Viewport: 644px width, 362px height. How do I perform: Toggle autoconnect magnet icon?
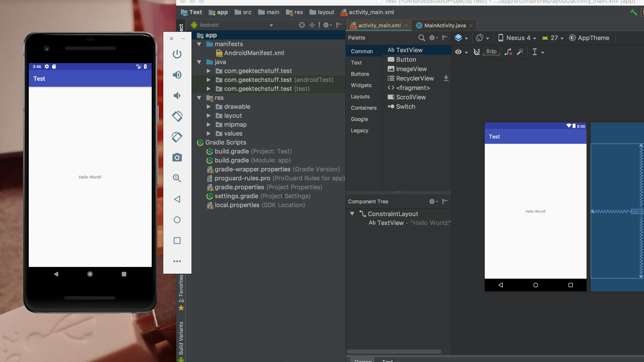477,52
